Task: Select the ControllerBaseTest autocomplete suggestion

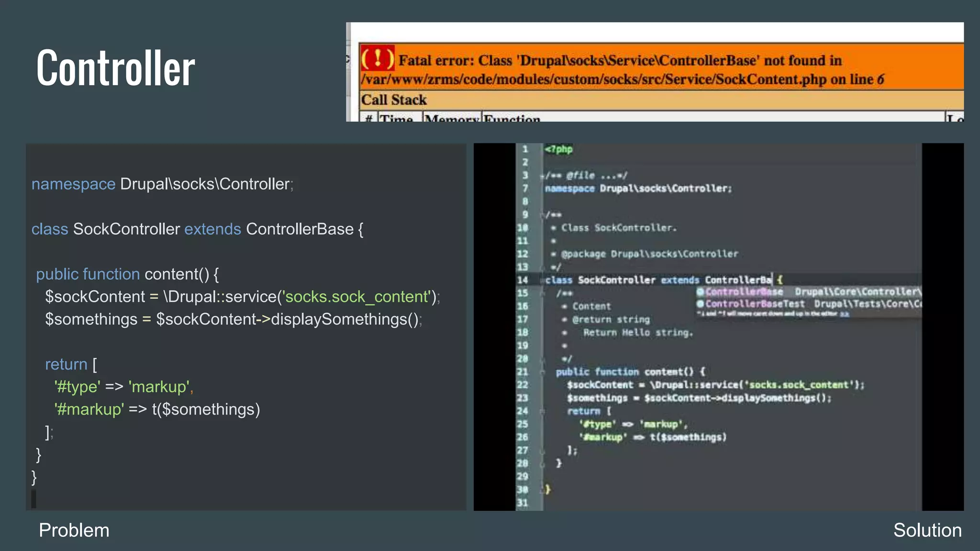Action: 809,304
